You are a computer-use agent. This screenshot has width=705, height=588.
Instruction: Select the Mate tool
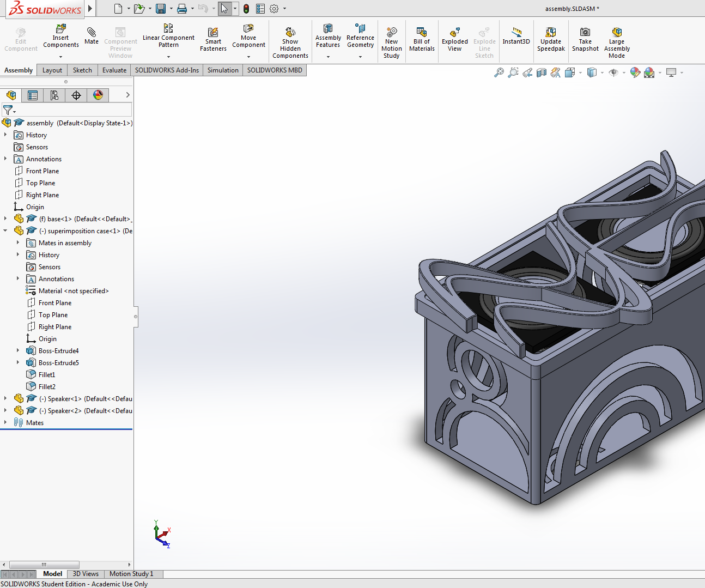pyautogui.click(x=92, y=36)
